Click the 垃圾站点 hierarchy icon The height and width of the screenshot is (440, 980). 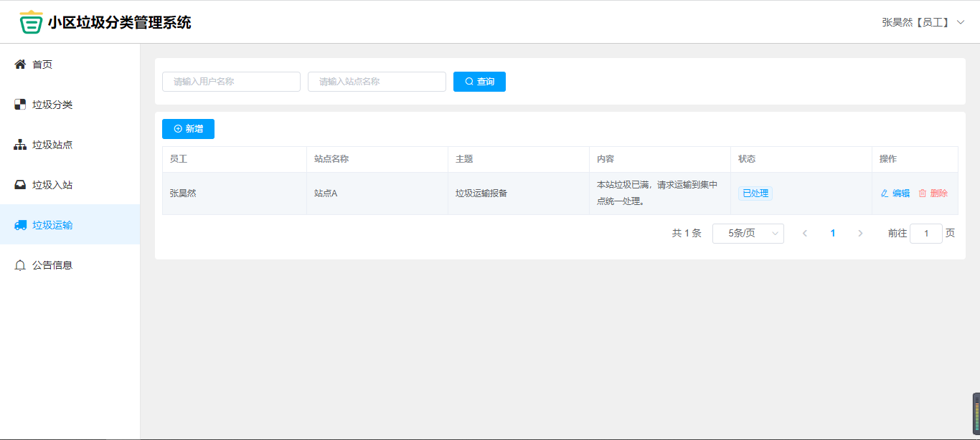20,145
